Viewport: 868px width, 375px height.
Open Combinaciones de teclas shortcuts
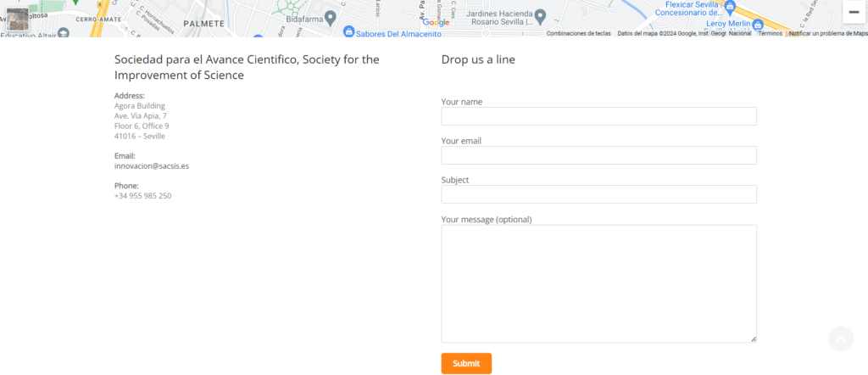click(x=578, y=33)
